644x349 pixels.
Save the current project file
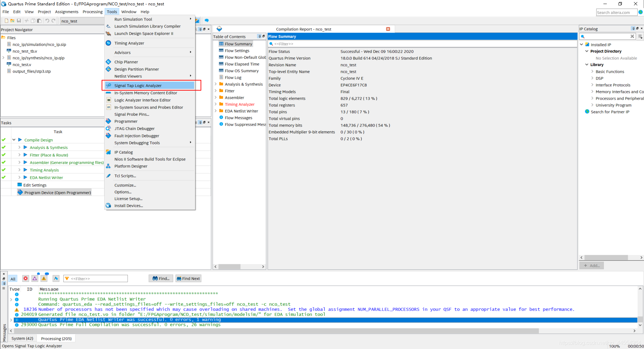[x=18, y=20]
